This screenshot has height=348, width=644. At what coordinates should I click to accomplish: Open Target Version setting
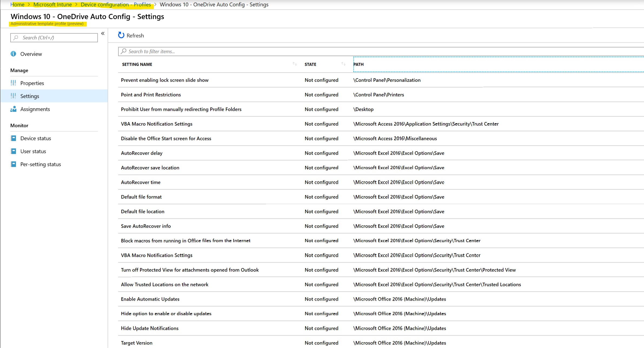click(137, 343)
